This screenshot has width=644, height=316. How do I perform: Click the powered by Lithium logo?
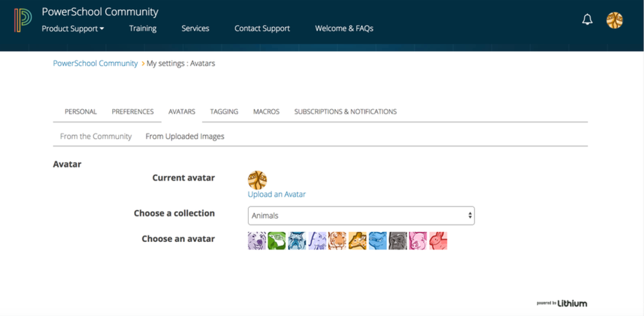coord(561,304)
